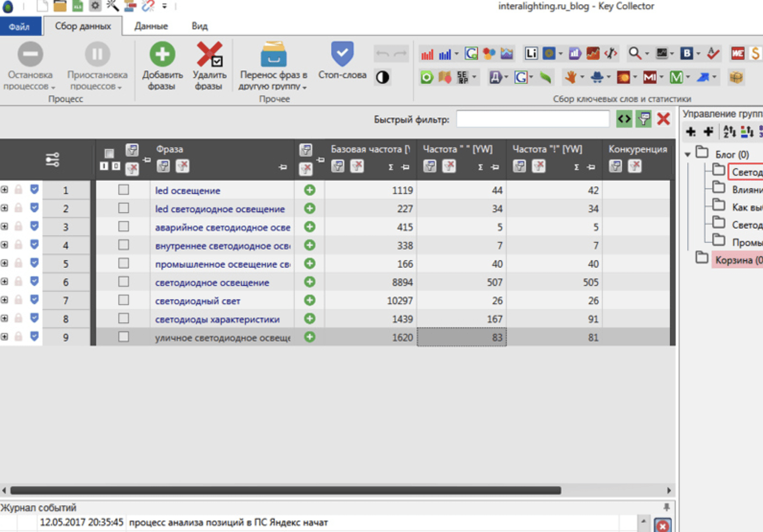763x532 pixels.
Task: Open dropdown arrow beside the magnifying glass icon
Action: pyautogui.click(x=647, y=53)
